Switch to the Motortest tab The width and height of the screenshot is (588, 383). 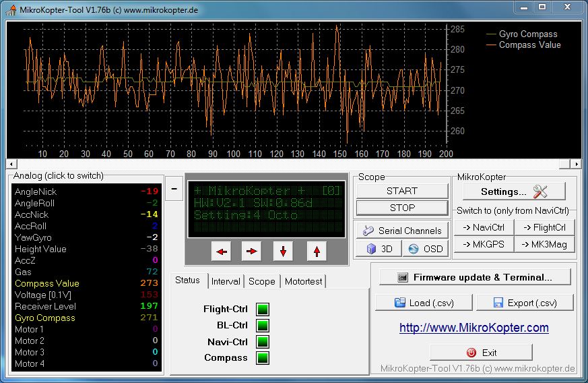[303, 281]
